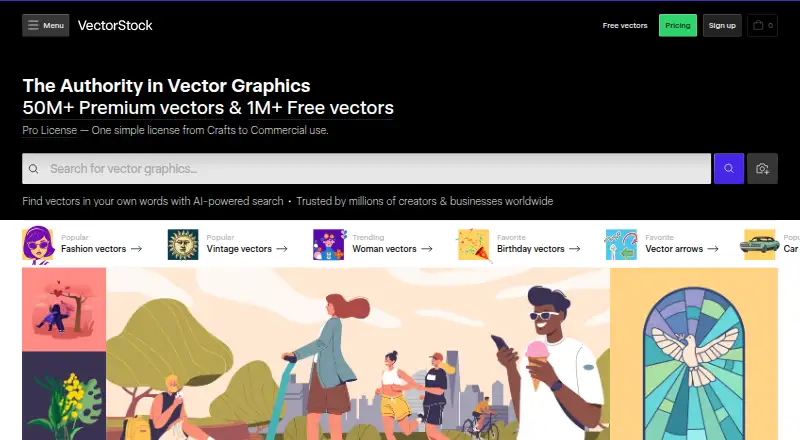Open Vector arrows category

(x=674, y=249)
